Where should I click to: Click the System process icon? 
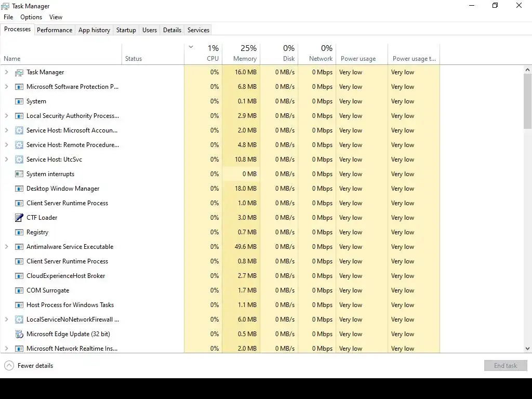pyautogui.click(x=19, y=101)
